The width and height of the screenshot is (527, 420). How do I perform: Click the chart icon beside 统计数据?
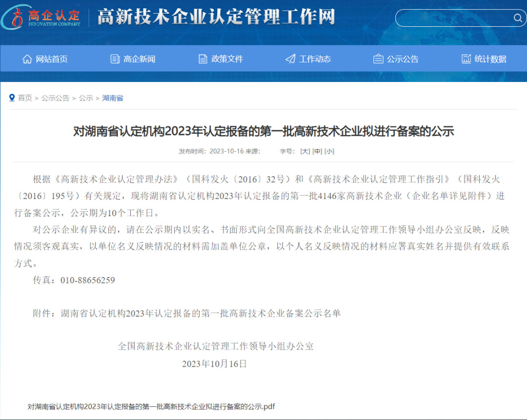(466, 59)
